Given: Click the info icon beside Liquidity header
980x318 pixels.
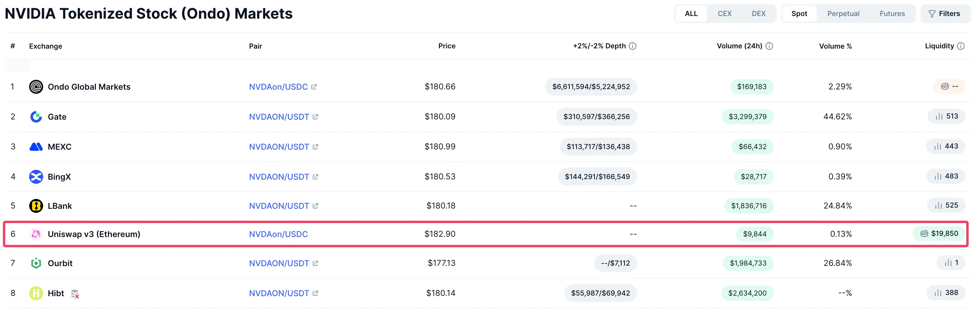Looking at the screenshot, I should coord(960,46).
